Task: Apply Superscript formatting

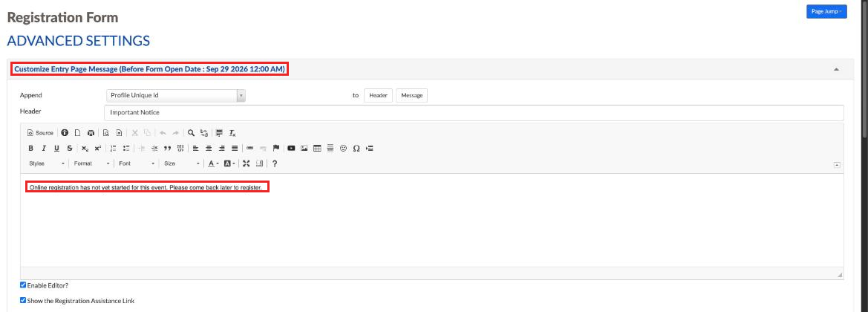Action: (x=97, y=149)
